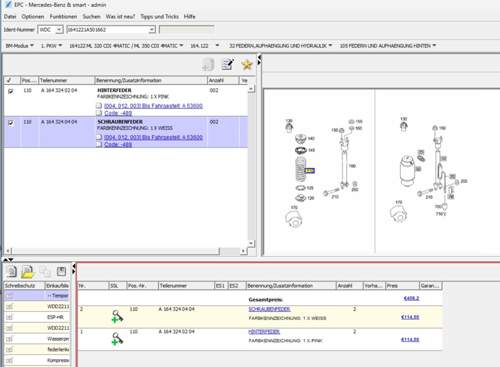Open Schraubenfeder Bis Fahrgestell A 53500 link
500x367 pixels.
point(153,137)
